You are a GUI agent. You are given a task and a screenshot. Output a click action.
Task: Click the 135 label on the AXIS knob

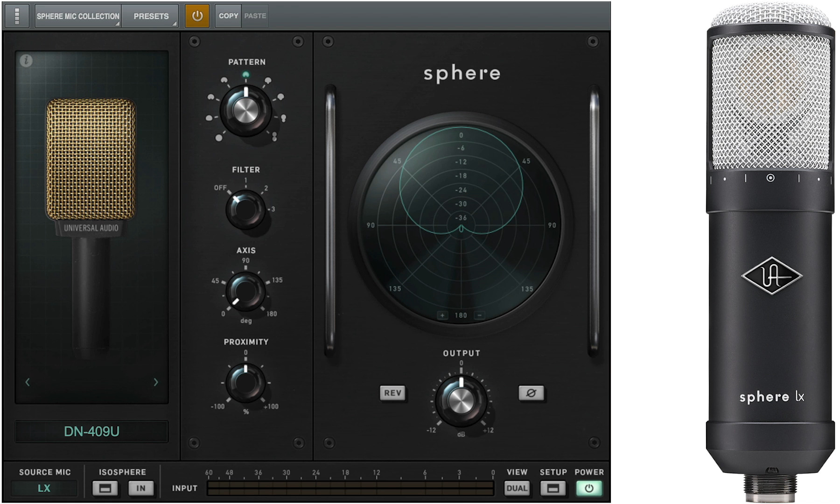(277, 280)
